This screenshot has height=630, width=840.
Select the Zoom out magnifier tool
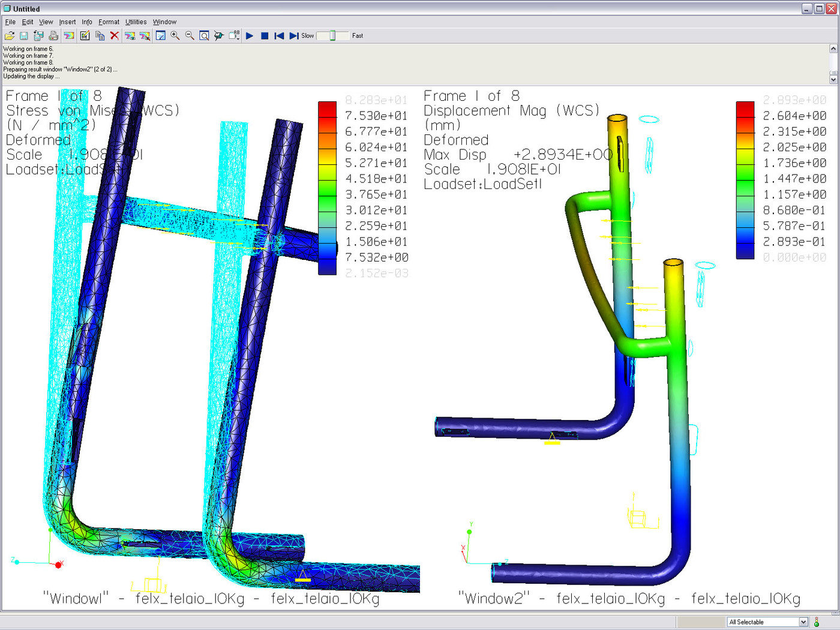click(x=190, y=36)
